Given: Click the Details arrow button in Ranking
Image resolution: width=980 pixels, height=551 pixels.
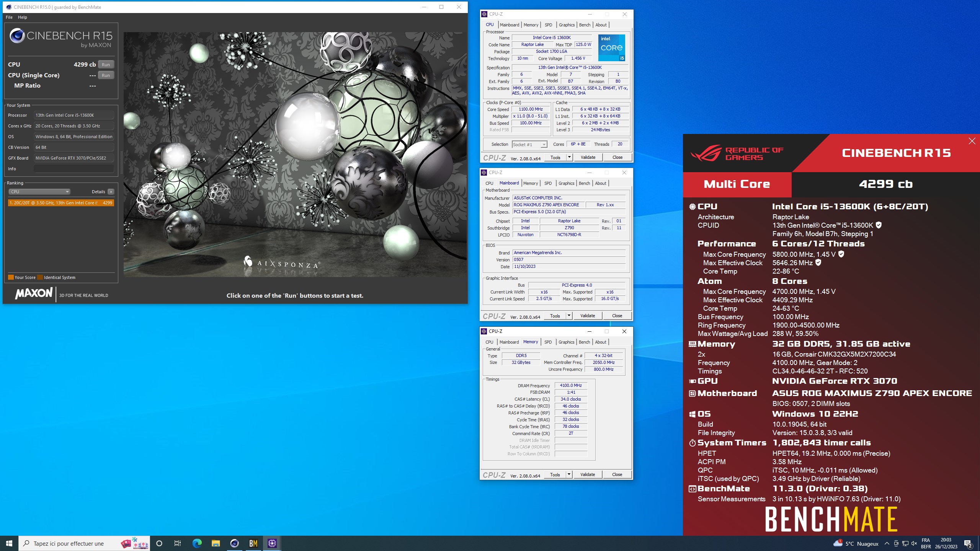Looking at the screenshot, I should tap(111, 192).
